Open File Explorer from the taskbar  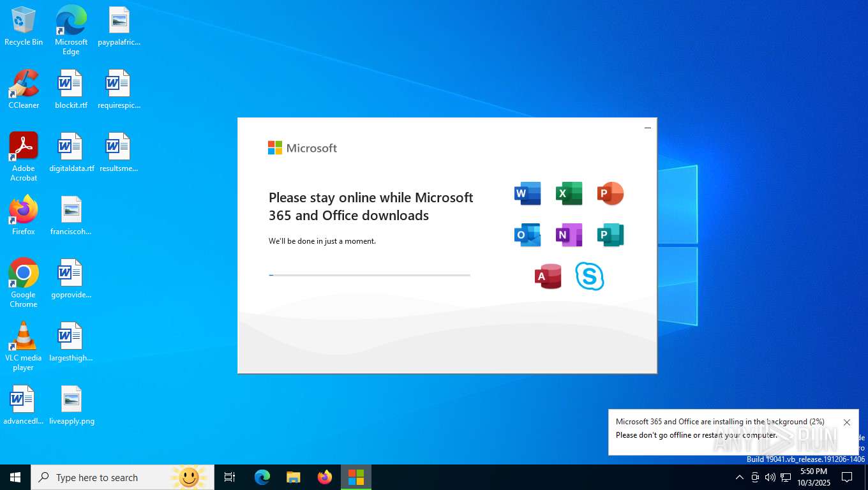pos(294,477)
